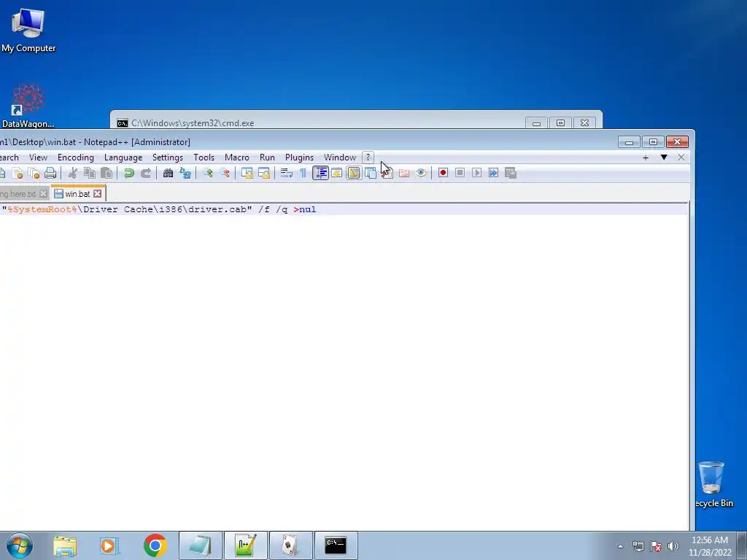Click the Playback macro icon
Screen dimensions: 747x560
pos(476,173)
